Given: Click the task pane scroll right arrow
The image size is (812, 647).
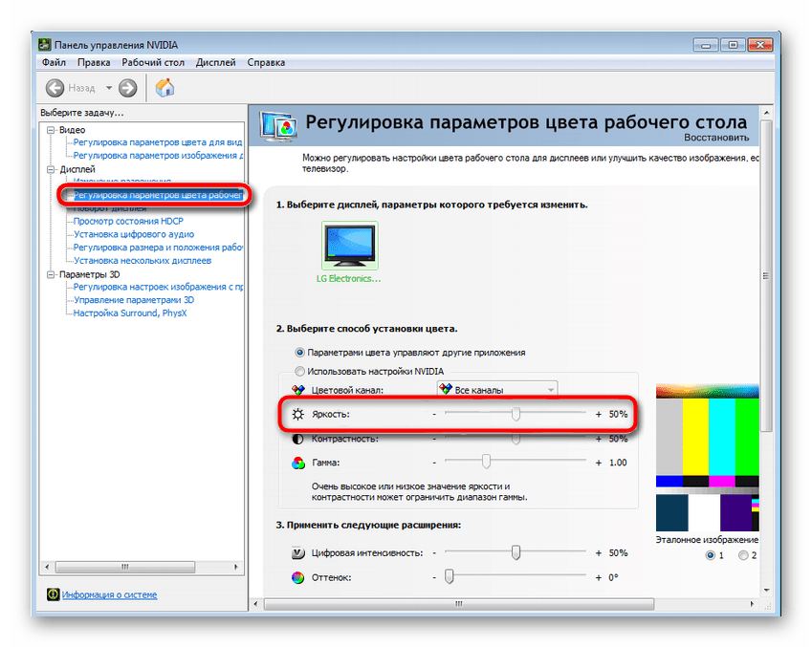Looking at the screenshot, I should tap(236, 567).
